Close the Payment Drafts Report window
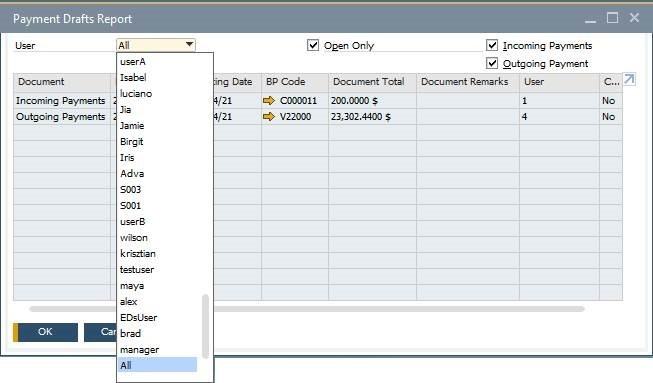Image resolution: width=653 pixels, height=383 pixels. click(634, 18)
